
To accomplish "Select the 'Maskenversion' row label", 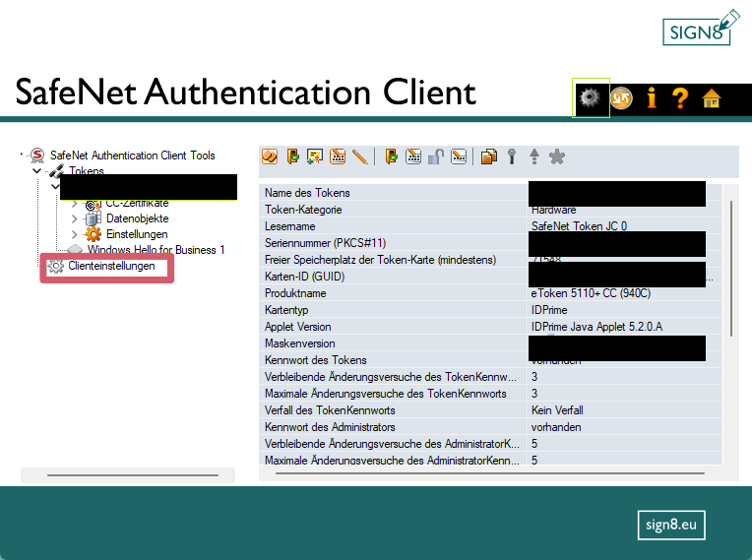I will [x=300, y=343].
